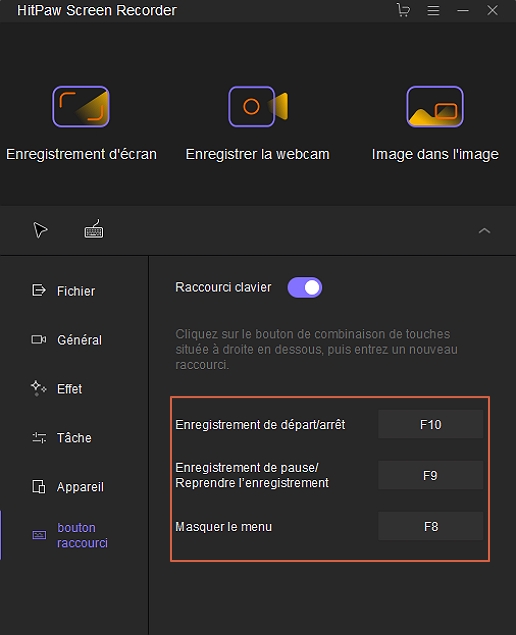Close the HitPaw Screen Recorder window

[x=493, y=10]
